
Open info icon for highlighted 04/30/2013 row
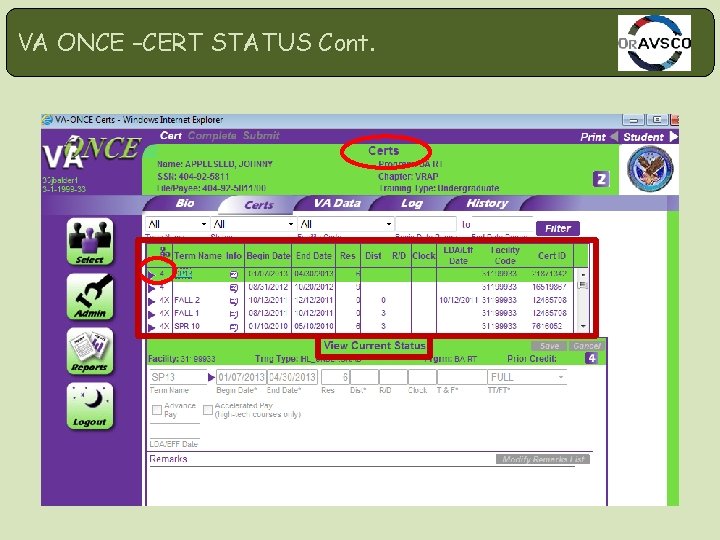(234, 274)
